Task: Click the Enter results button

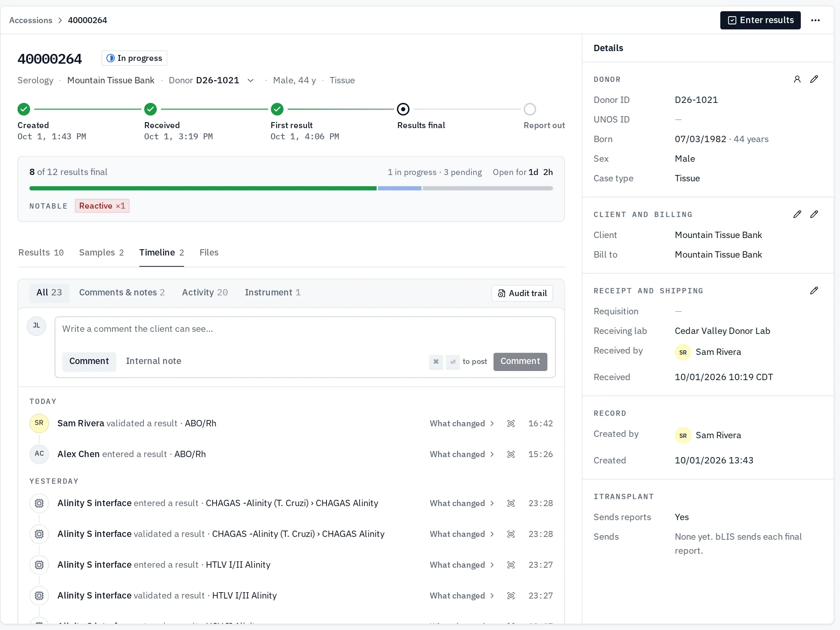Action: pos(760,20)
